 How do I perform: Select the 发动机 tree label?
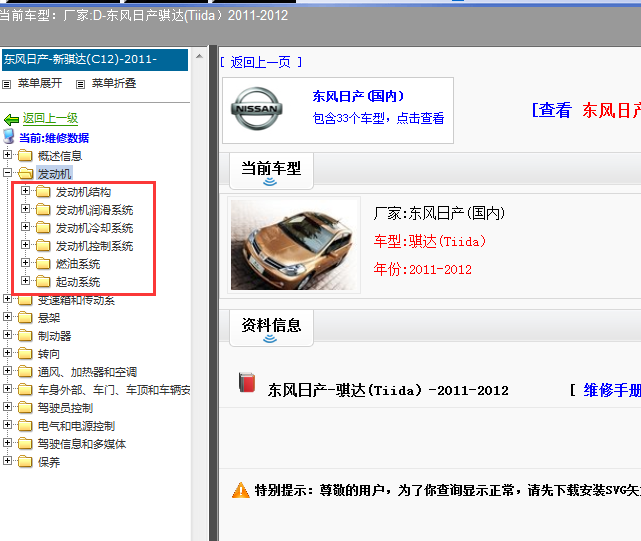click(x=54, y=174)
